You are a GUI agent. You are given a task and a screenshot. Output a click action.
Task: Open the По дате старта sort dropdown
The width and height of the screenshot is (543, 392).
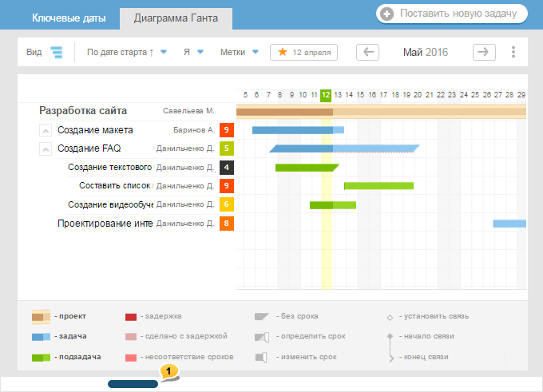[126, 53]
